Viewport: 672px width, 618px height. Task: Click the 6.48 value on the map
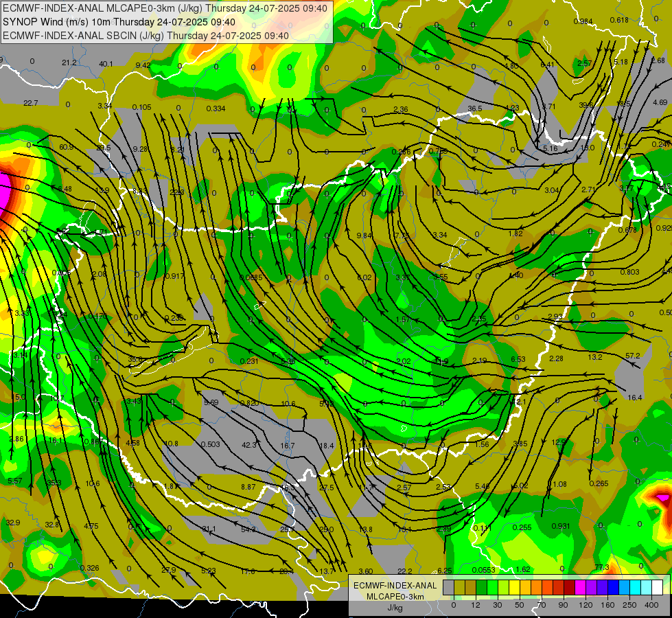pos(65,189)
